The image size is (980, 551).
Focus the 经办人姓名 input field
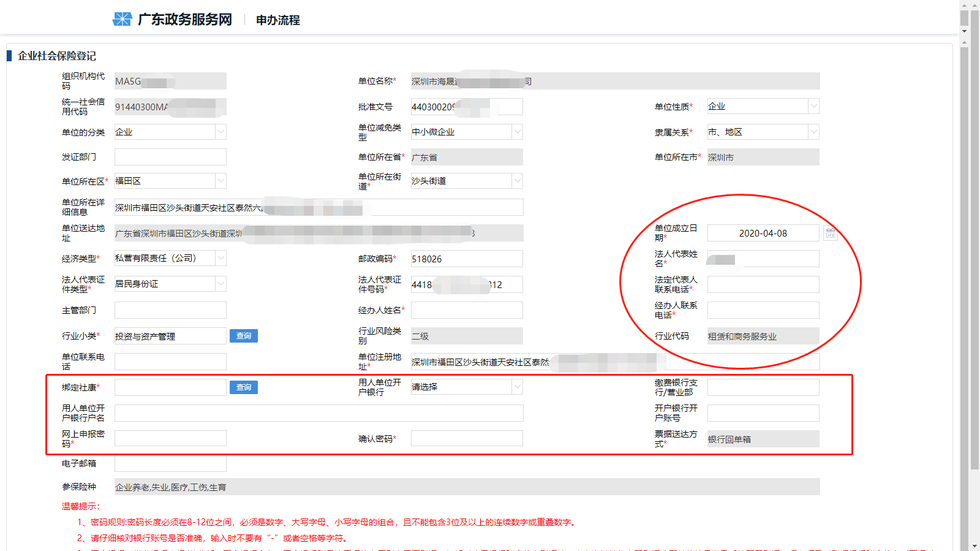[x=466, y=310]
